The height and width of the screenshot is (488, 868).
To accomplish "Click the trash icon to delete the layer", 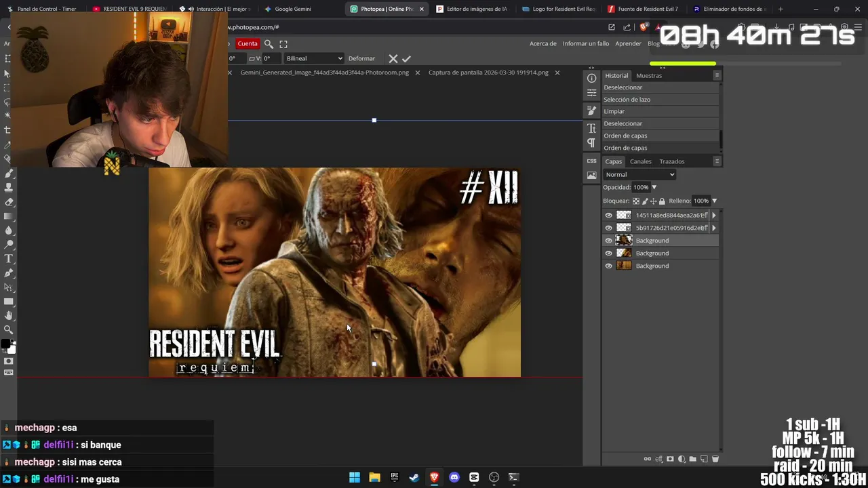I will [x=715, y=459].
